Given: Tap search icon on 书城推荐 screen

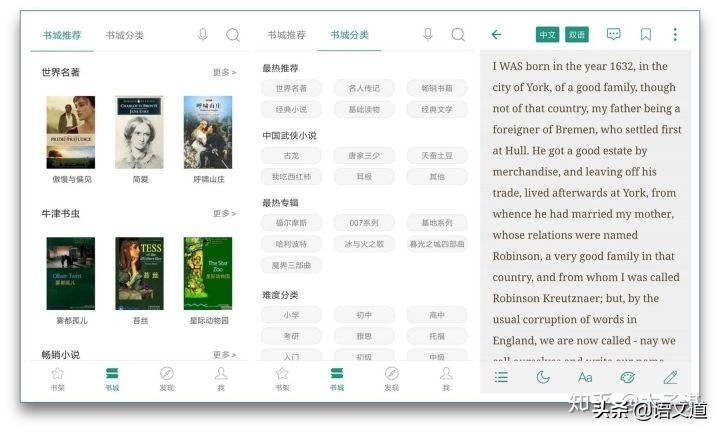Looking at the screenshot, I should coord(233,35).
